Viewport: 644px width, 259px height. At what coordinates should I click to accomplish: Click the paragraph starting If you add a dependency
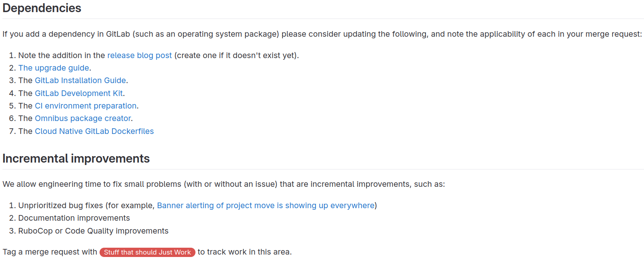tap(322, 34)
